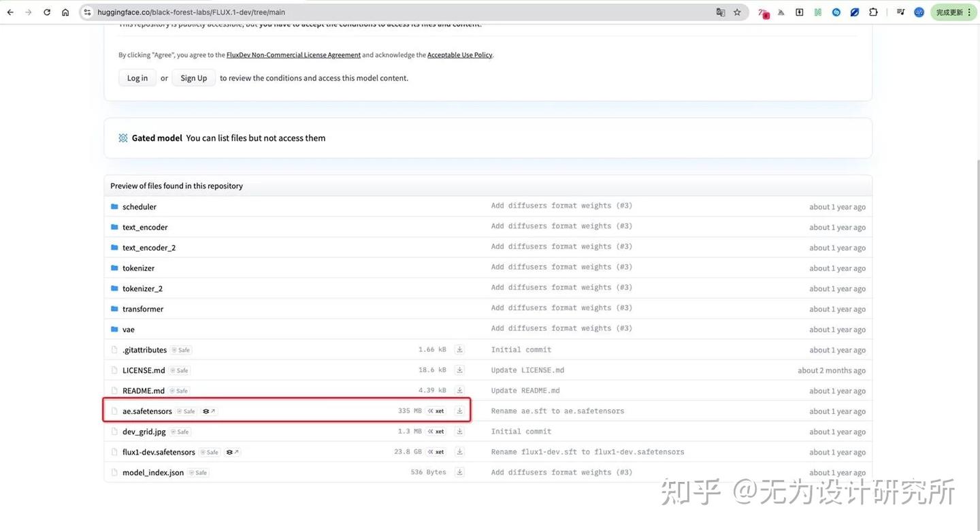
Task: Click the Log in button
Action: 137,78
